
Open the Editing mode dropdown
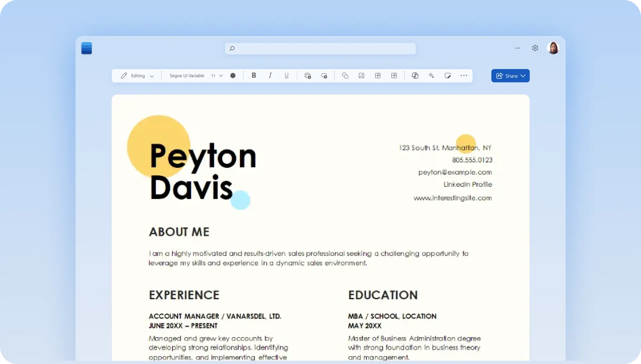pos(137,76)
